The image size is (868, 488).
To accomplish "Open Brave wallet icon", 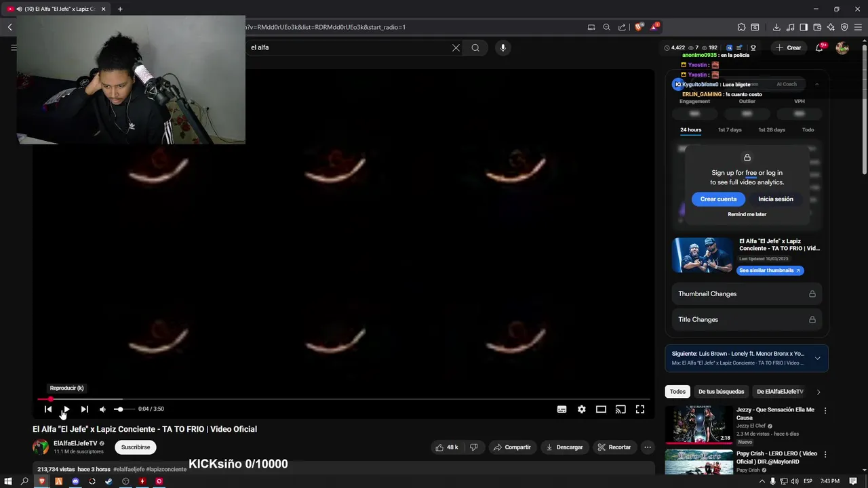I will pyautogui.click(x=817, y=27).
